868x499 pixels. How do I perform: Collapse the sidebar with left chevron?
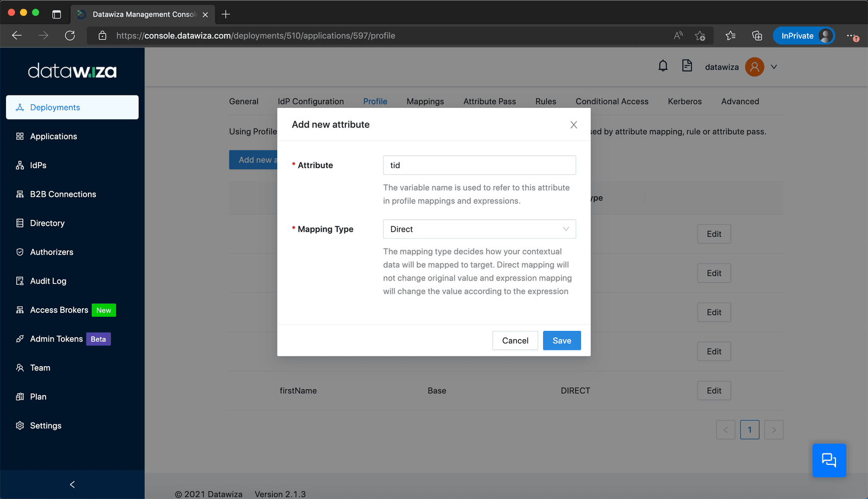point(72,484)
